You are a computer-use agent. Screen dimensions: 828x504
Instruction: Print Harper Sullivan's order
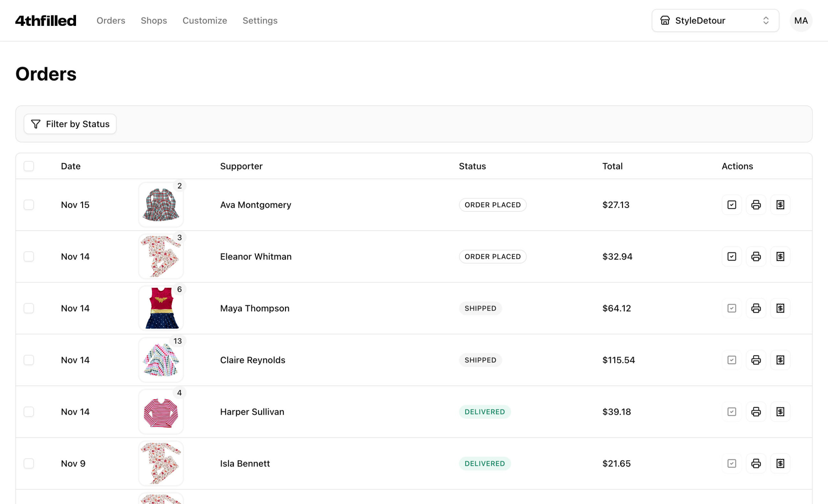pos(756,412)
